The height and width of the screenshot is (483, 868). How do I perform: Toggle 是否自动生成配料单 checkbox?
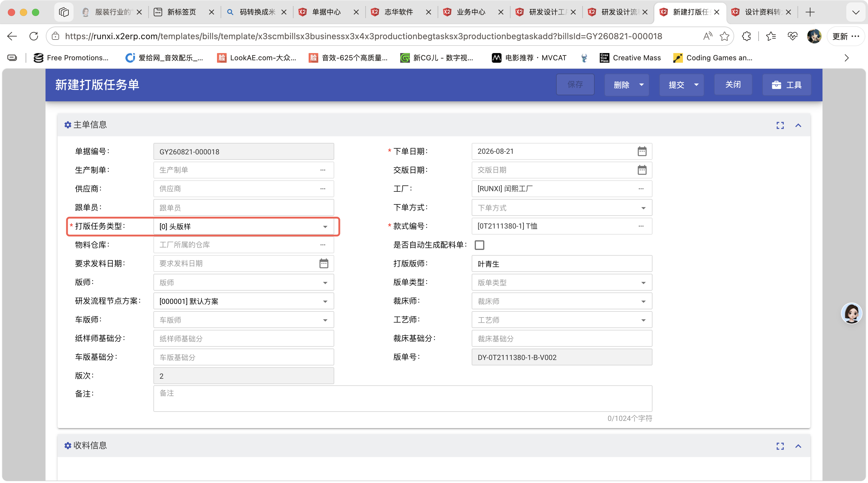[x=479, y=245]
